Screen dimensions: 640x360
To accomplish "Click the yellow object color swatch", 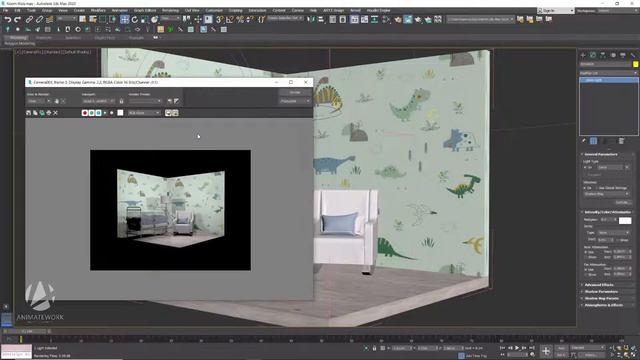I will click(636, 64).
